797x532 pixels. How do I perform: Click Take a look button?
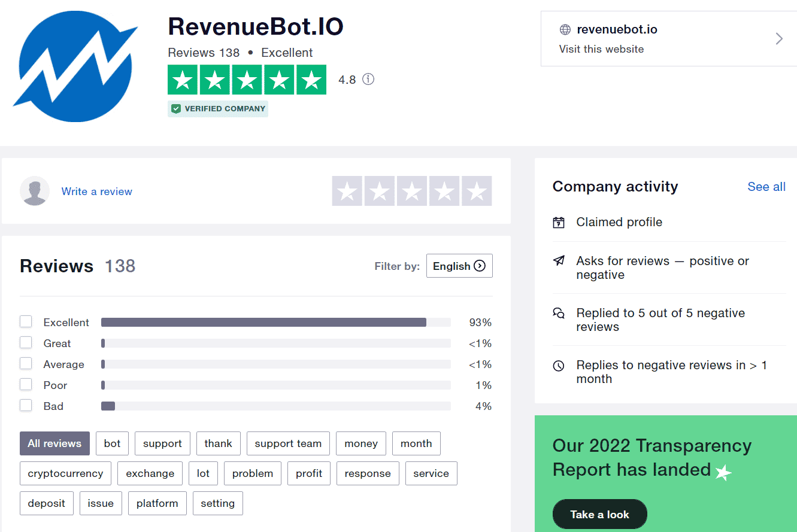click(x=599, y=514)
